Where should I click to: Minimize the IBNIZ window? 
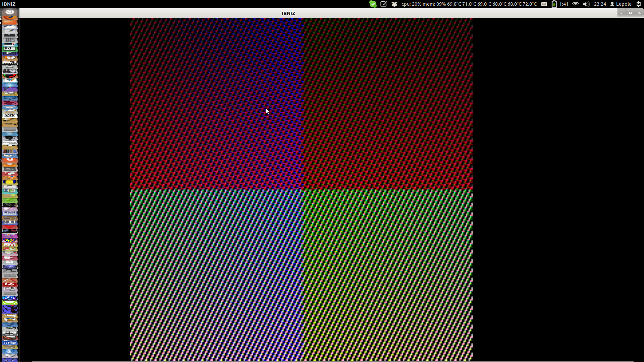(x=621, y=13)
